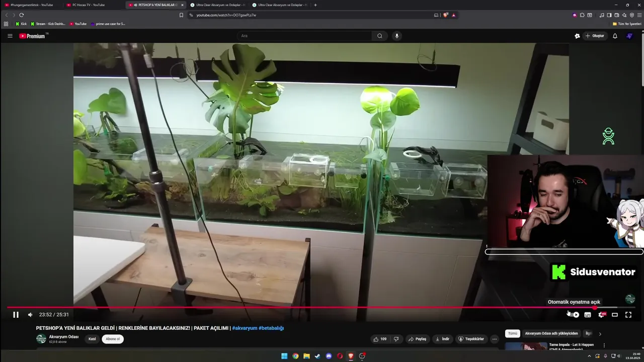Enter fullscreen mode
Screen dimensions: 644x362
coord(628,315)
